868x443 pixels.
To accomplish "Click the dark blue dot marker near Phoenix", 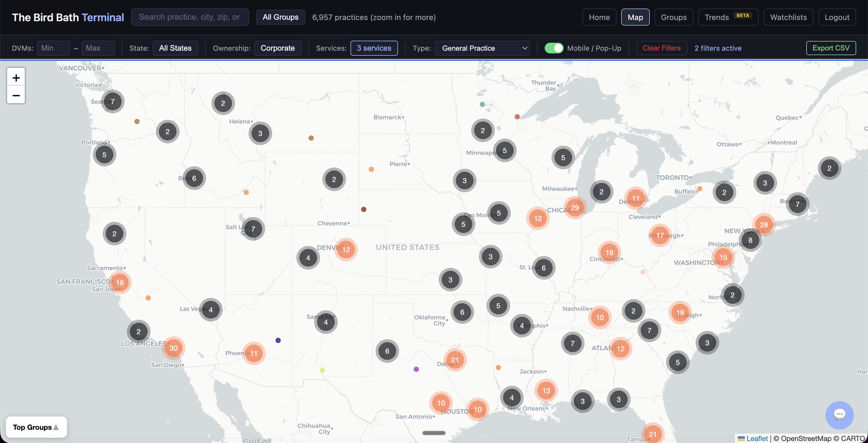I will click(x=278, y=340).
